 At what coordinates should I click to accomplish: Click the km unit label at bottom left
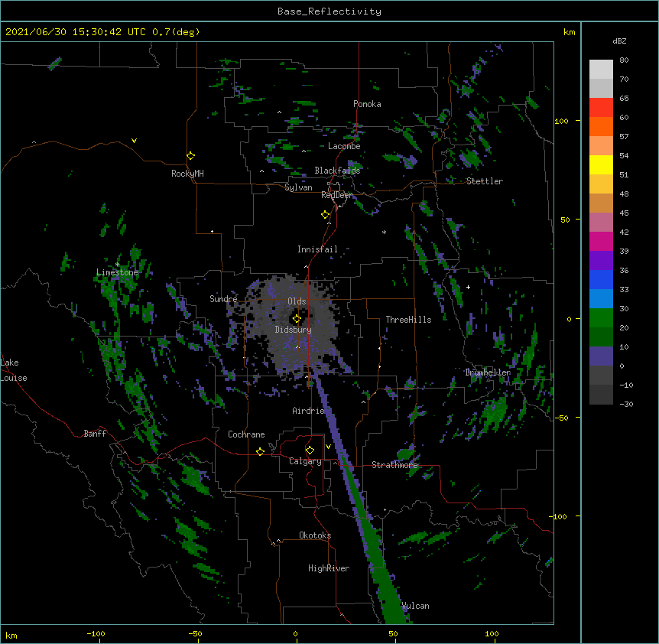point(11,635)
